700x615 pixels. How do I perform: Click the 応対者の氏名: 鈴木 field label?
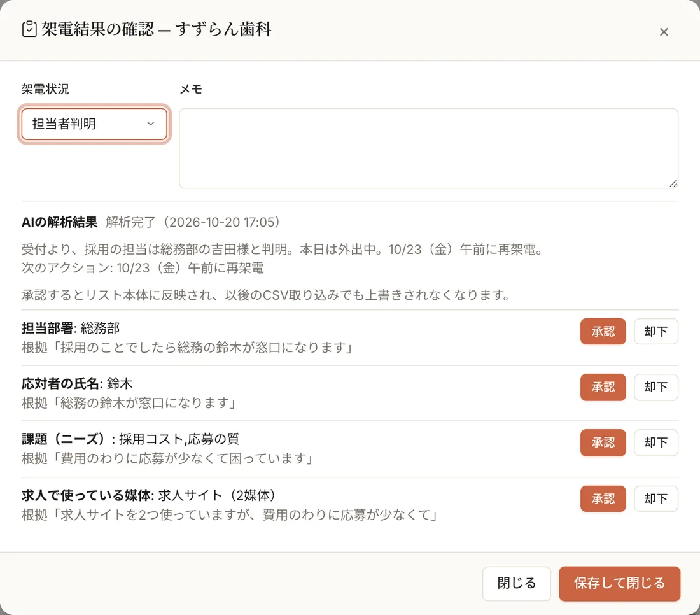tap(77, 384)
